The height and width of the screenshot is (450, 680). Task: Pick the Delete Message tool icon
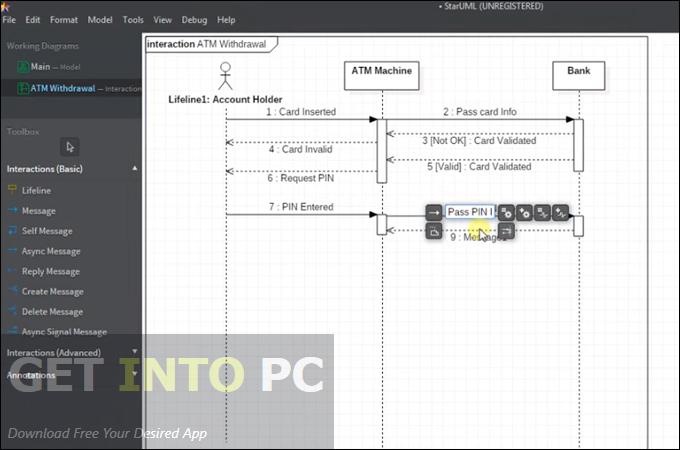pos(12,310)
